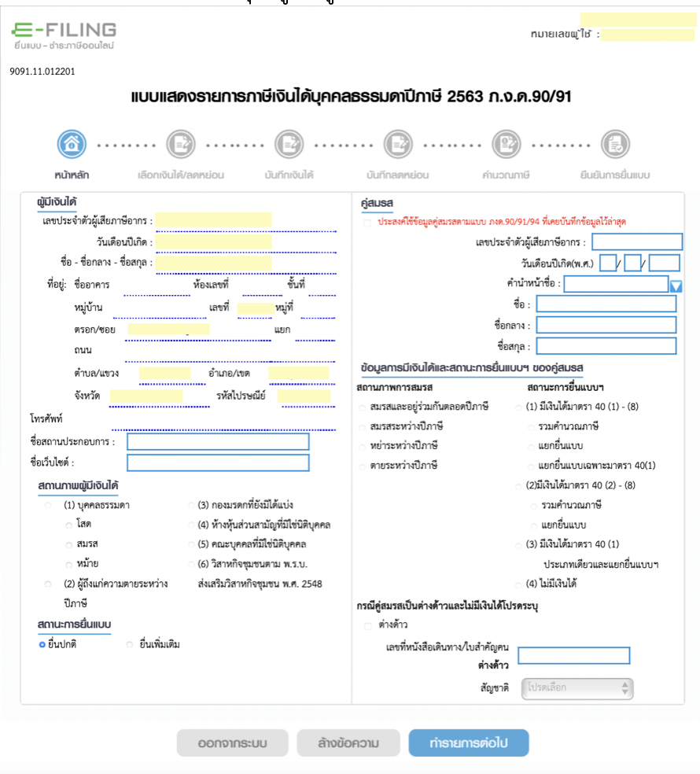Click the ยืนยันการยื่นแบบ step icon
This screenshot has height=774, width=700.
click(615, 144)
